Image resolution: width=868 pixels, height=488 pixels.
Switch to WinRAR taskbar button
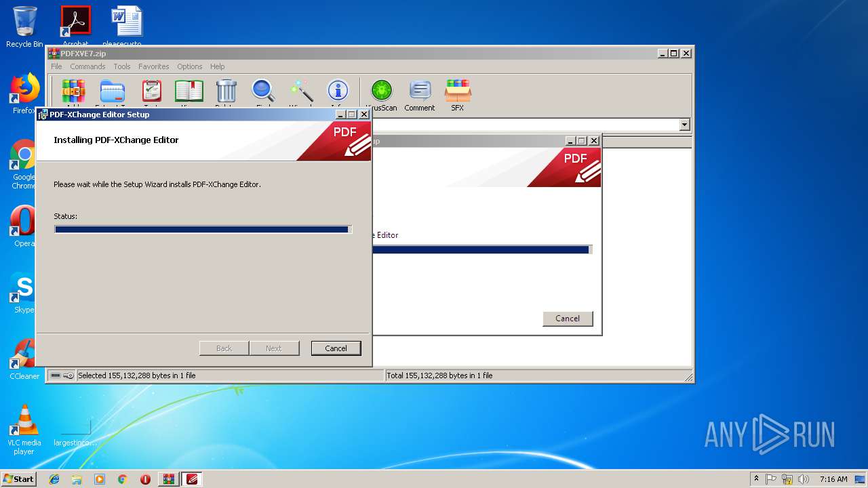click(169, 479)
